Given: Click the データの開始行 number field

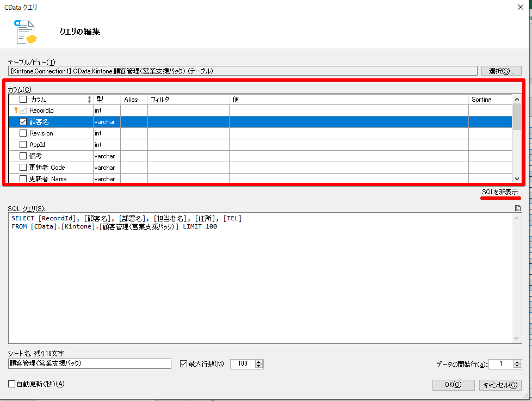Looking at the screenshot, I should [x=501, y=363].
